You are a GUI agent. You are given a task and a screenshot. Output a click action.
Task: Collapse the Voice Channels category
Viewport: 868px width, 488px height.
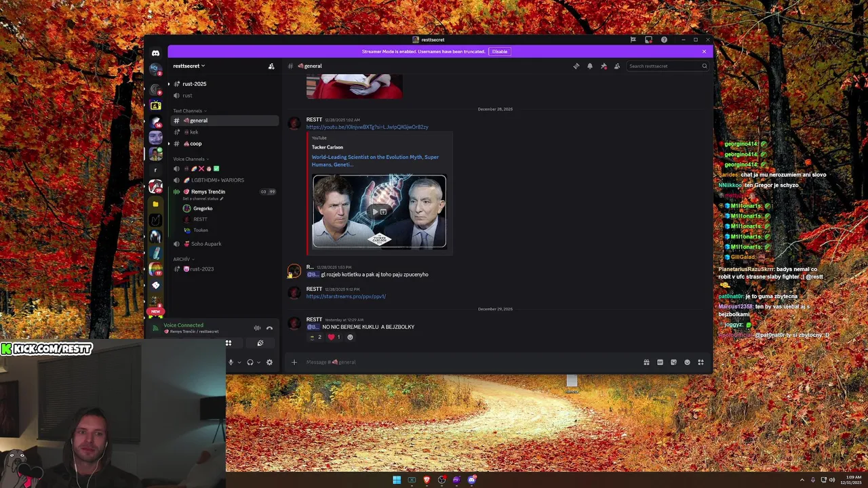191,159
